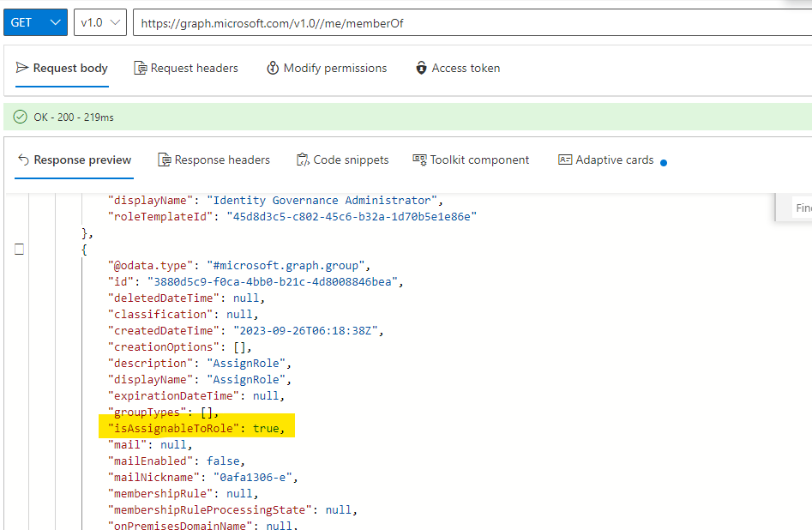Click the description value "AssignRole"
Screen dimensions: 812x530
pos(246,363)
